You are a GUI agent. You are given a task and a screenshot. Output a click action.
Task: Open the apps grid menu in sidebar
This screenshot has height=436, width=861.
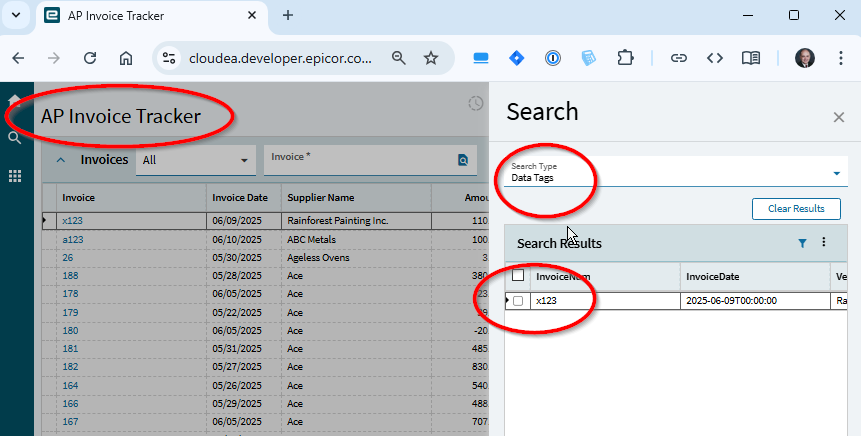(15, 176)
